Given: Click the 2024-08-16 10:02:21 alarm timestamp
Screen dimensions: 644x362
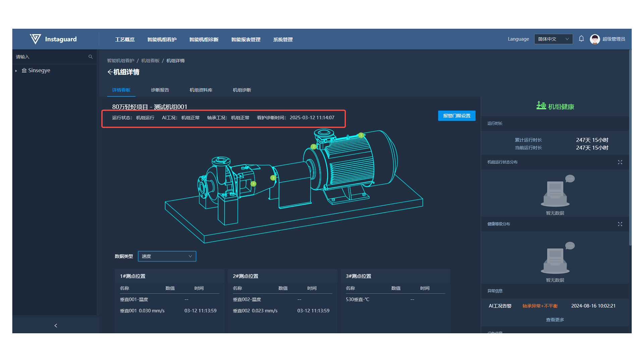Looking at the screenshot, I should [x=593, y=306].
